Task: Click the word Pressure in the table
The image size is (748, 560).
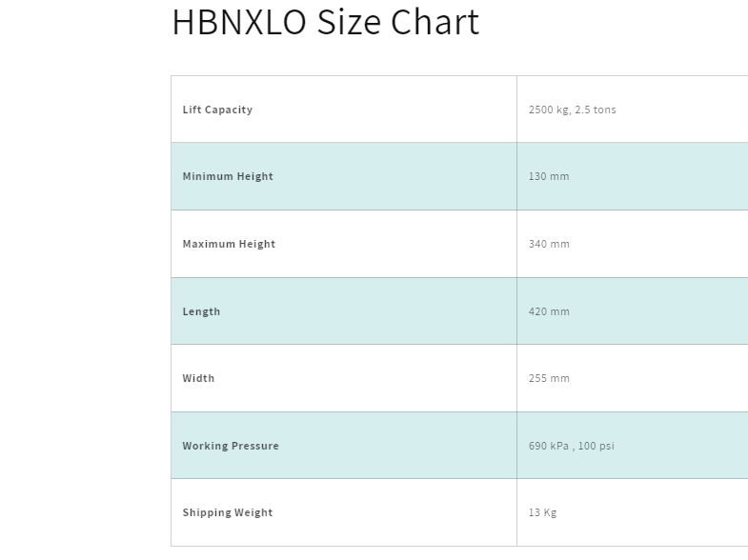Action: (254, 446)
